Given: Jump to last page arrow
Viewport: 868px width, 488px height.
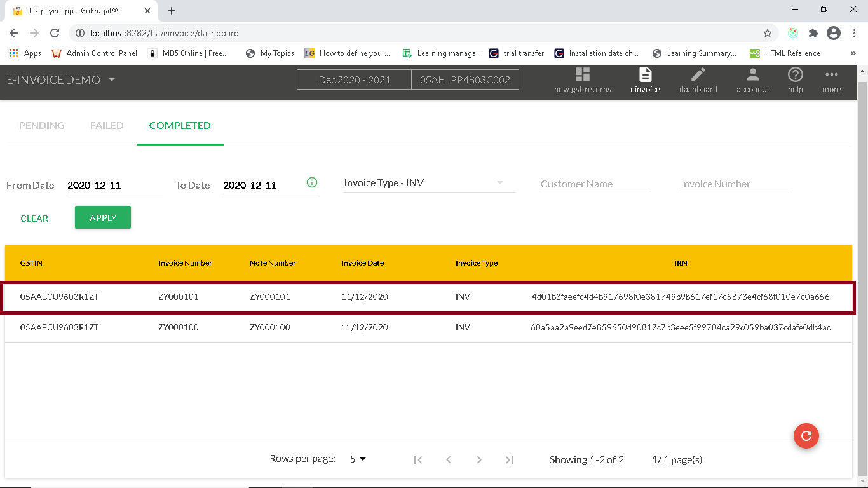Looking at the screenshot, I should [x=510, y=460].
